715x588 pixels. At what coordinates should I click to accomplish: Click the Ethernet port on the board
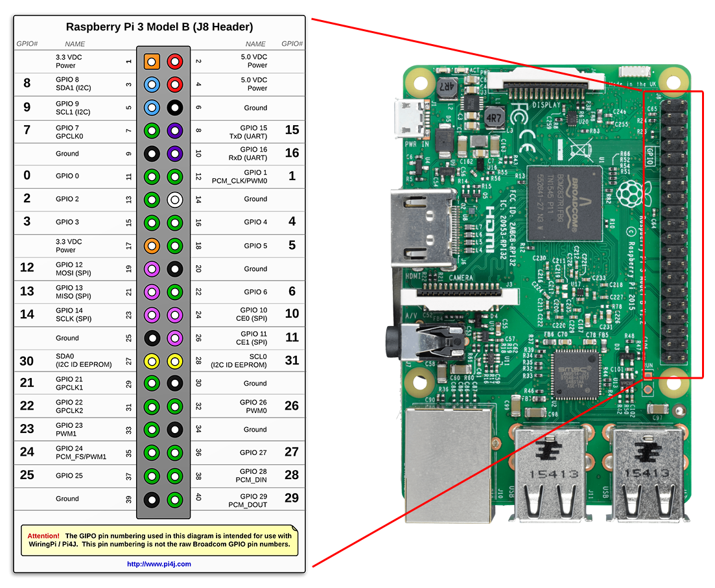tap(447, 464)
